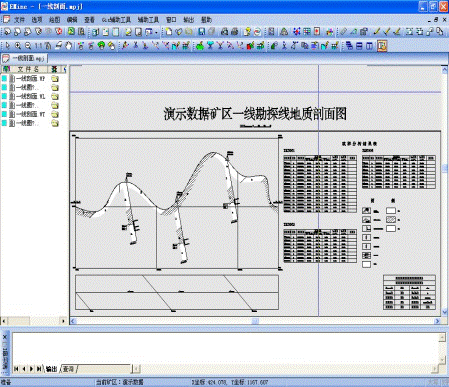Image resolution: width=449 pixels, height=387 pixels.
Task: Restore the inner document window
Action: [436, 20]
